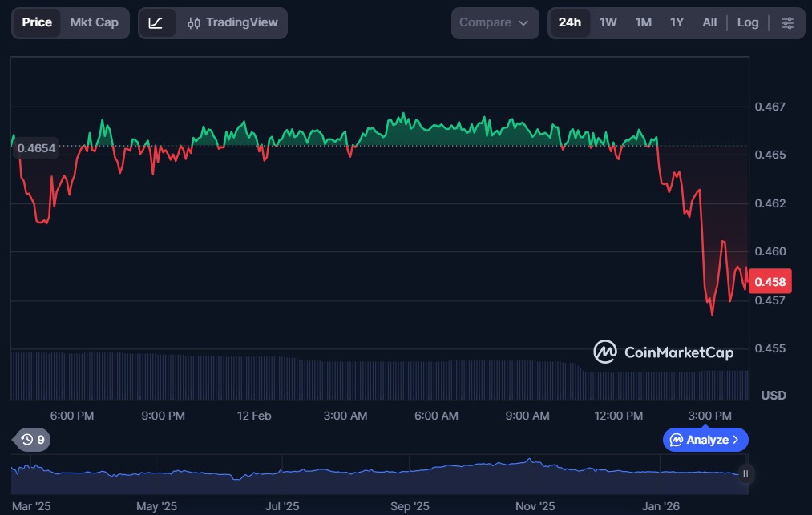Select the 24h time range tab

[569, 23]
